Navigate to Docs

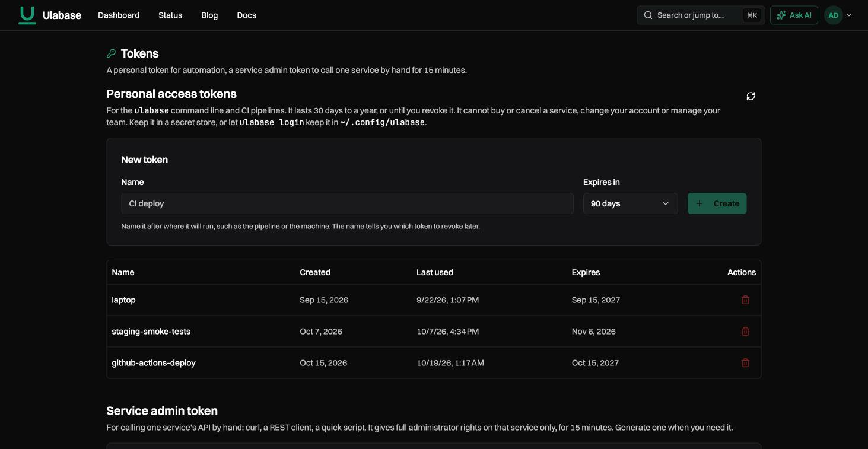246,15
